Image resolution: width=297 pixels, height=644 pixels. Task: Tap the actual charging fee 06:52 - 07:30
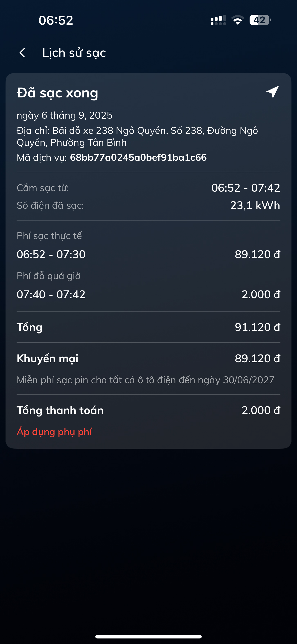pos(51,254)
